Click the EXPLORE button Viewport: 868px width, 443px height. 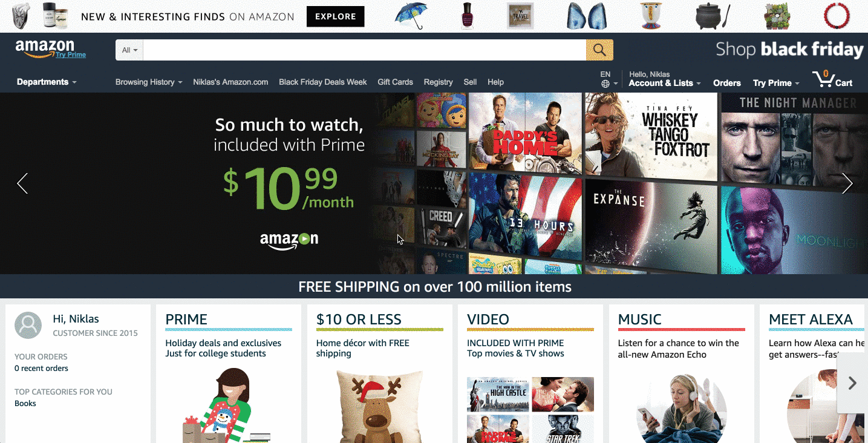coord(336,17)
